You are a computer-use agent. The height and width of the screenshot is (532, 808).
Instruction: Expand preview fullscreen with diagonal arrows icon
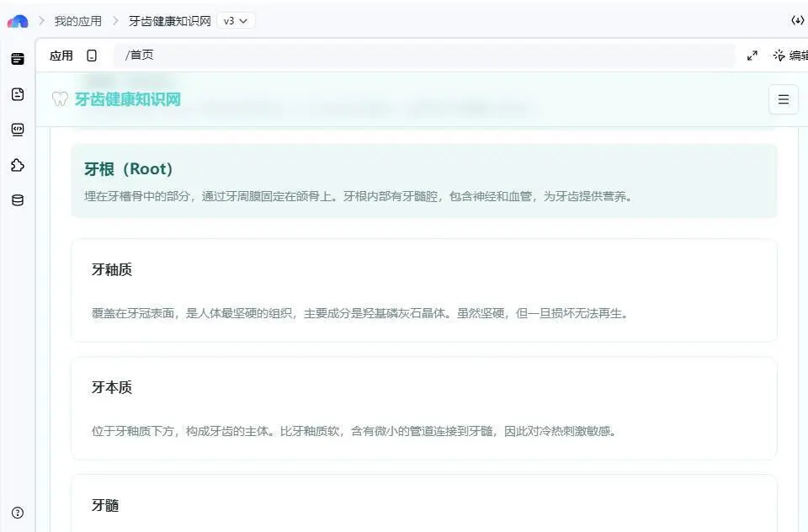pyautogui.click(x=752, y=56)
